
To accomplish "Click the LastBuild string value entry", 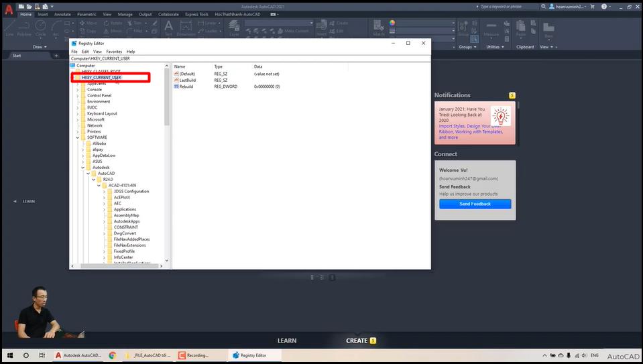I will point(188,80).
